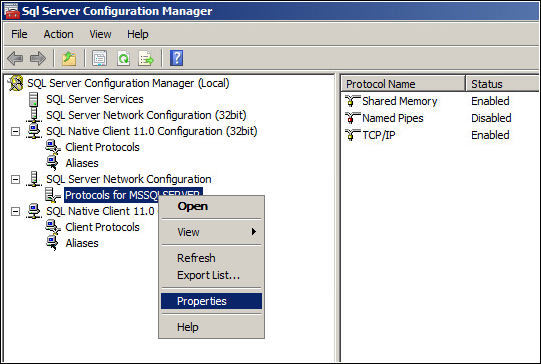Click the Up one level folder icon
Image resolution: width=541 pixels, height=364 pixels.
(69, 58)
